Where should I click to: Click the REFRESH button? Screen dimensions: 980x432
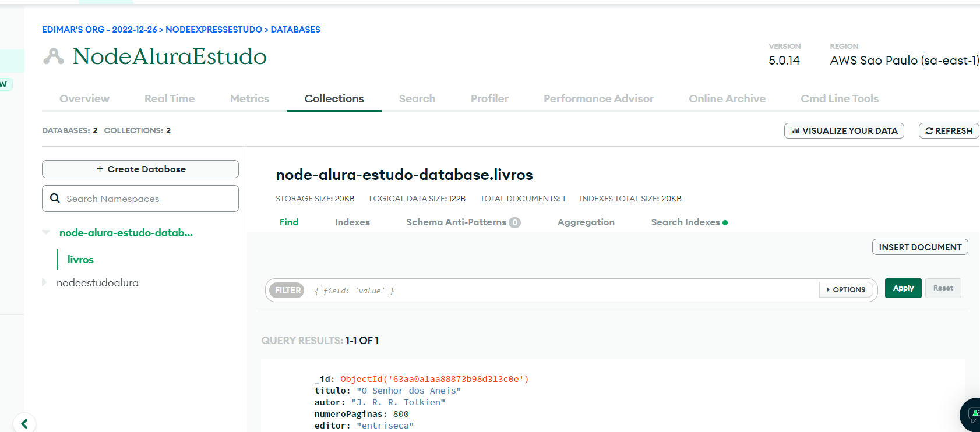click(949, 131)
